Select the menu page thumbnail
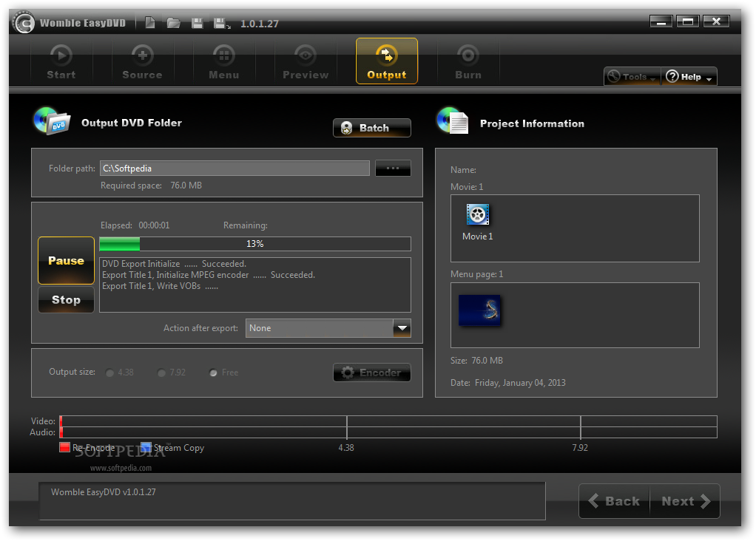The width and height of the screenshot is (756, 541). (x=479, y=310)
